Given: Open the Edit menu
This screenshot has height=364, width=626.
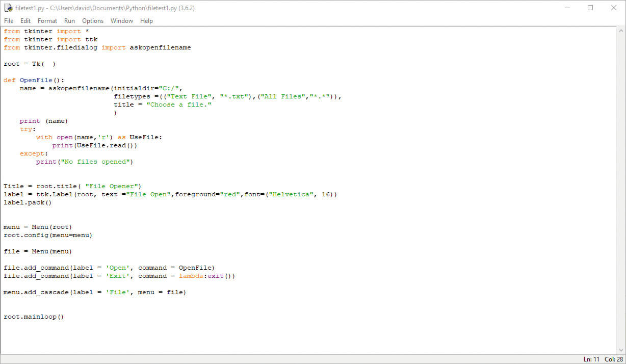Looking at the screenshot, I should (25, 21).
